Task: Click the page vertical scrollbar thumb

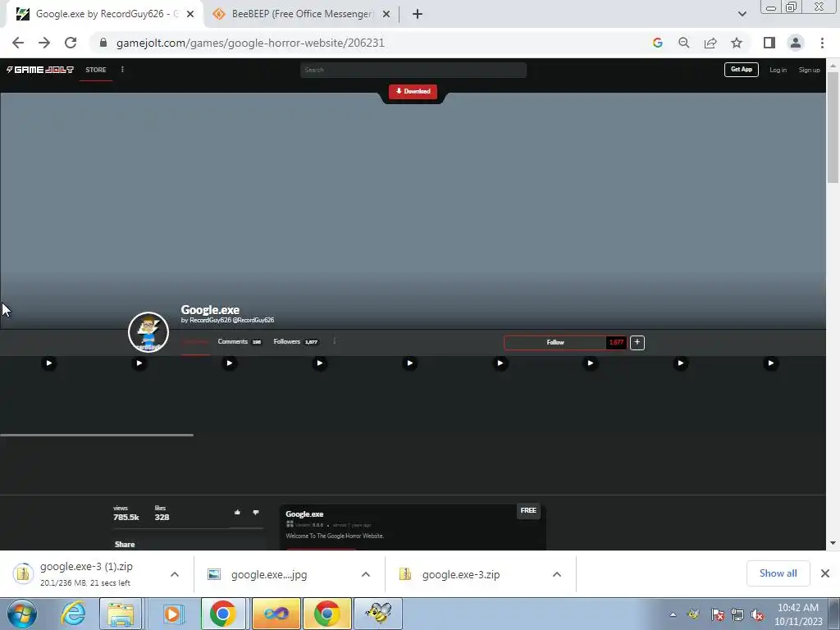Action: 833,128
